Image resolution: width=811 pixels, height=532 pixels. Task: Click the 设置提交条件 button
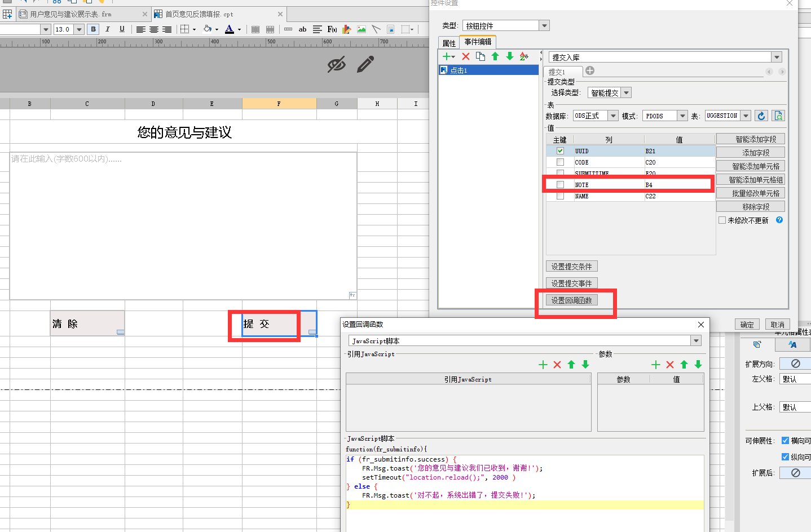[572, 266]
